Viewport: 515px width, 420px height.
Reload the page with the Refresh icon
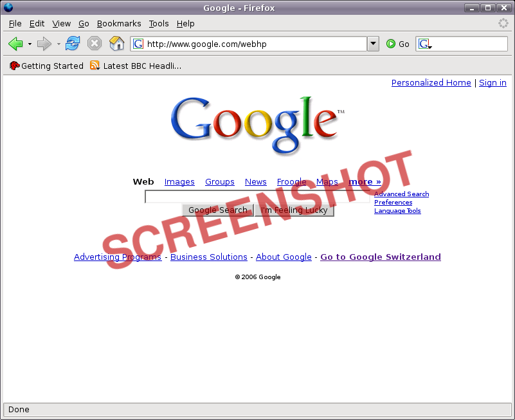(73, 43)
